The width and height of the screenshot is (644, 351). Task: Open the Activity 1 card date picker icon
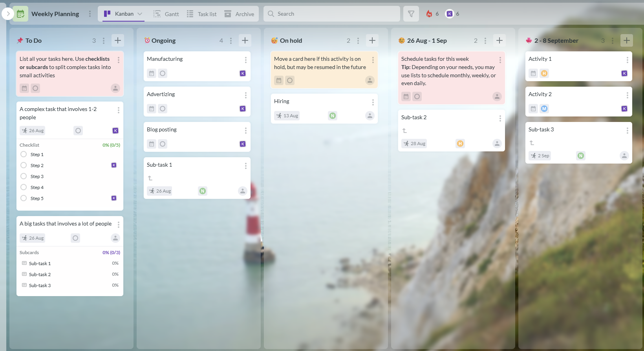tap(533, 73)
